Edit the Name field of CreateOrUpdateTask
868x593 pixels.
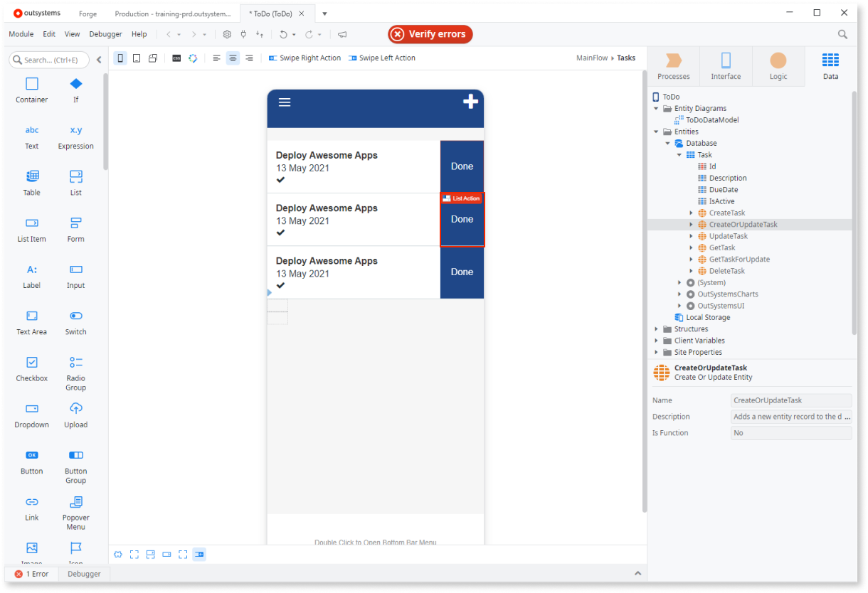790,400
